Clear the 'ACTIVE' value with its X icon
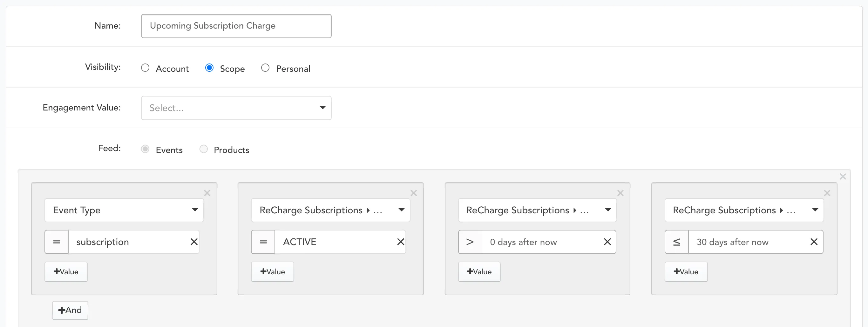 point(400,242)
